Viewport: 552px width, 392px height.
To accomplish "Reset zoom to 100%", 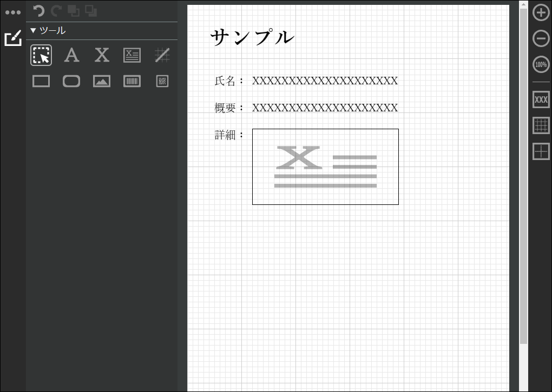I will 541,64.
